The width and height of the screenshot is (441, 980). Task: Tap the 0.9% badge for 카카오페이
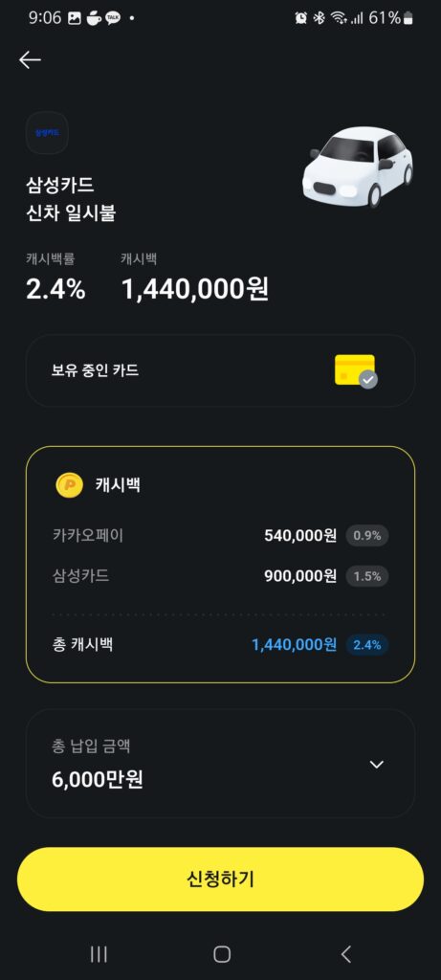[367, 536]
